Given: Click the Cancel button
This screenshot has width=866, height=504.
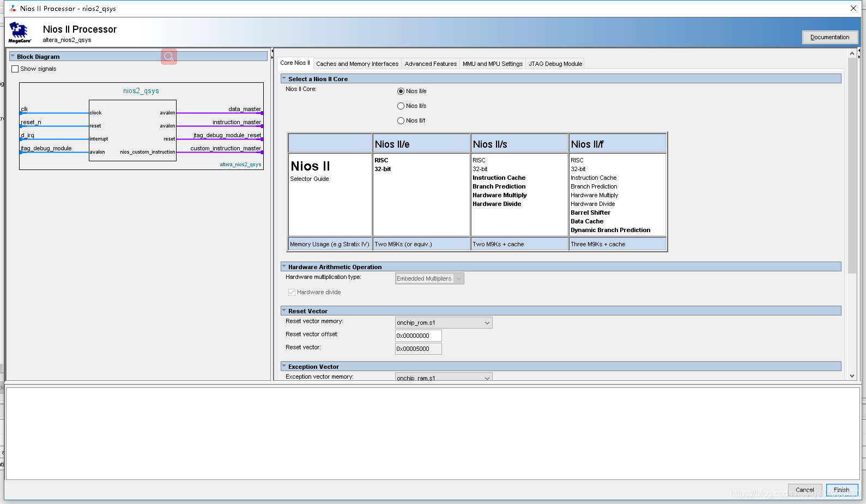Looking at the screenshot, I should pyautogui.click(x=804, y=490).
